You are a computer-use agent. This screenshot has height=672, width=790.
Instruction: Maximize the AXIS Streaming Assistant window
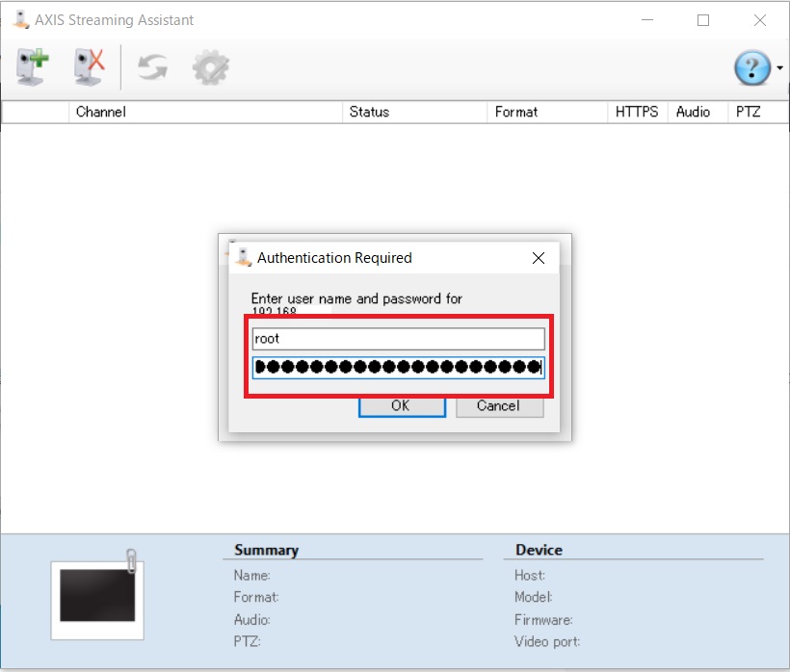coord(703,20)
